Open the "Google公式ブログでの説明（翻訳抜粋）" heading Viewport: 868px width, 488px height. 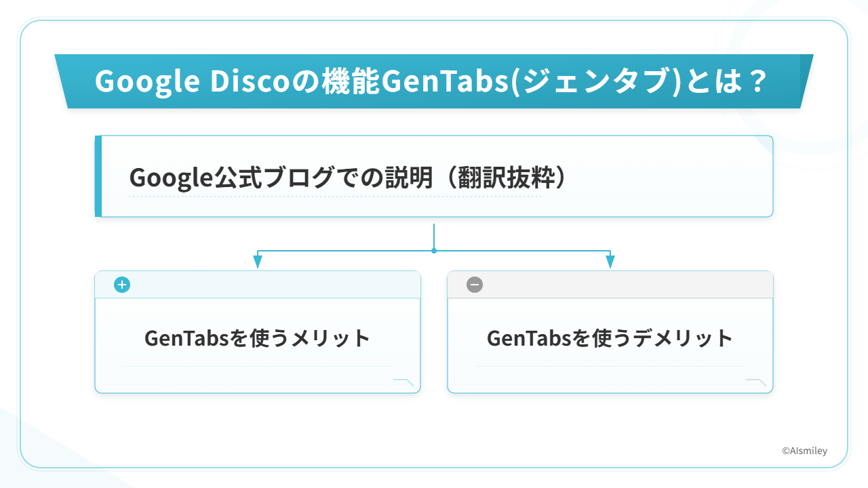pyautogui.click(x=347, y=178)
